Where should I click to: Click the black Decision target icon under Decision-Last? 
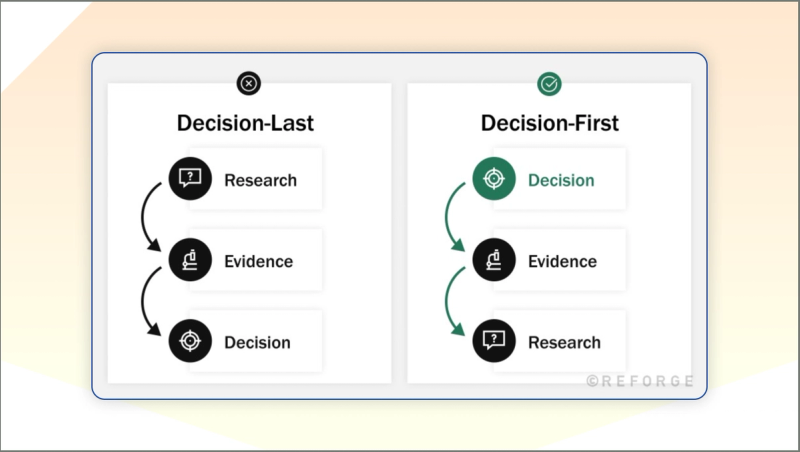(x=190, y=341)
